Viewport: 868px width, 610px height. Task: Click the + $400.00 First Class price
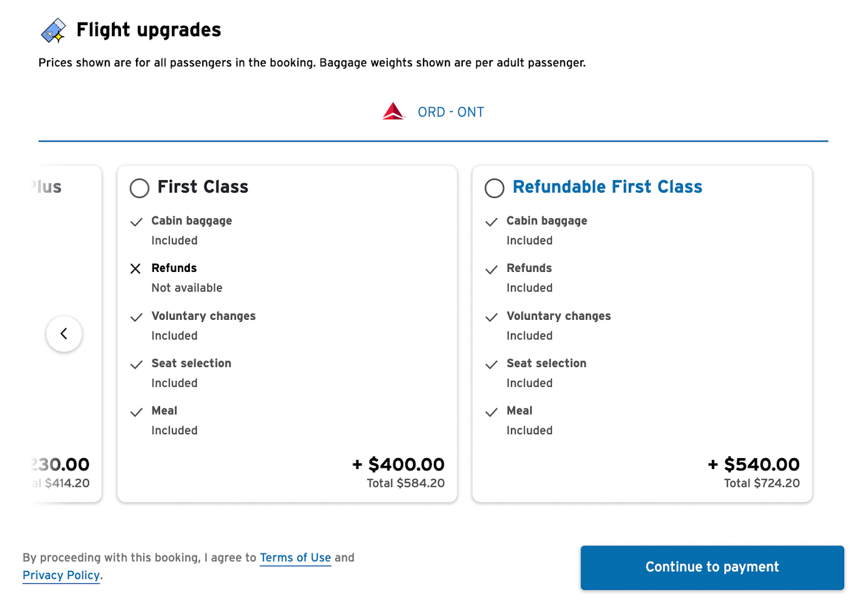(398, 465)
